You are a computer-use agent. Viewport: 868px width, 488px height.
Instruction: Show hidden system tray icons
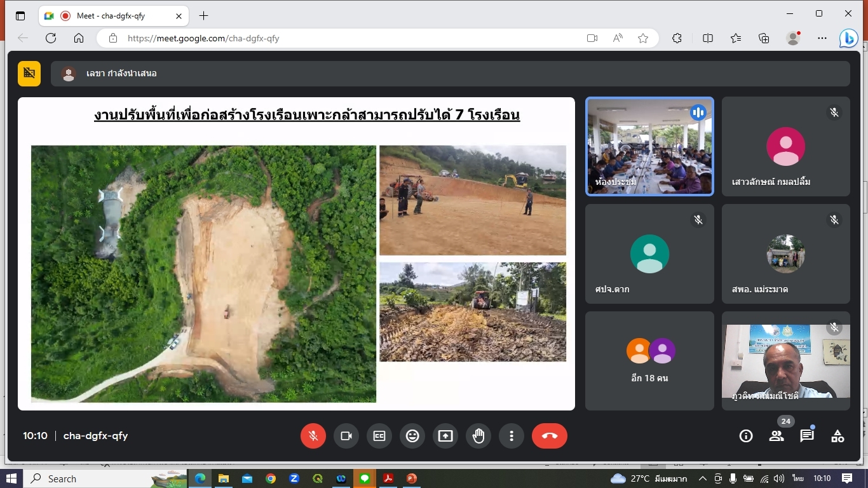tap(702, 478)
